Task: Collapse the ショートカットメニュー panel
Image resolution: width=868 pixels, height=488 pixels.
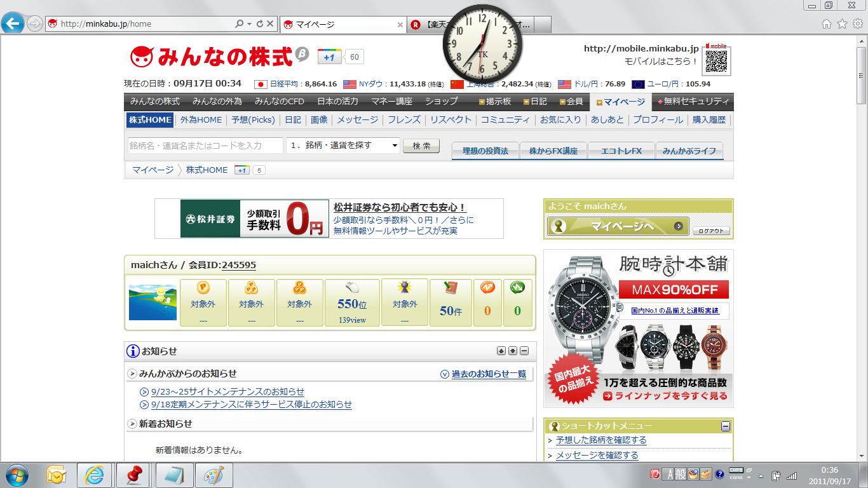Action: [x=726, y=426]
